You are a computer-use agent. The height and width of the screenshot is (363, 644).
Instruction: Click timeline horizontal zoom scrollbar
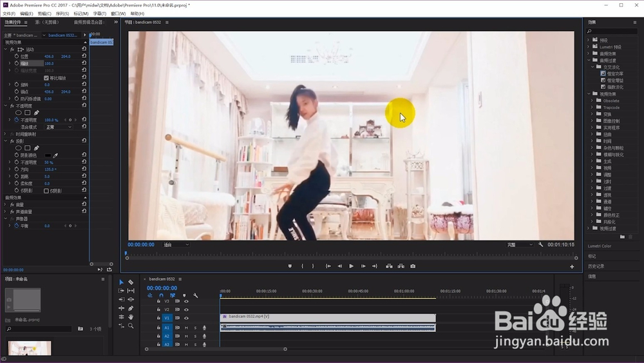pos(216,349)
